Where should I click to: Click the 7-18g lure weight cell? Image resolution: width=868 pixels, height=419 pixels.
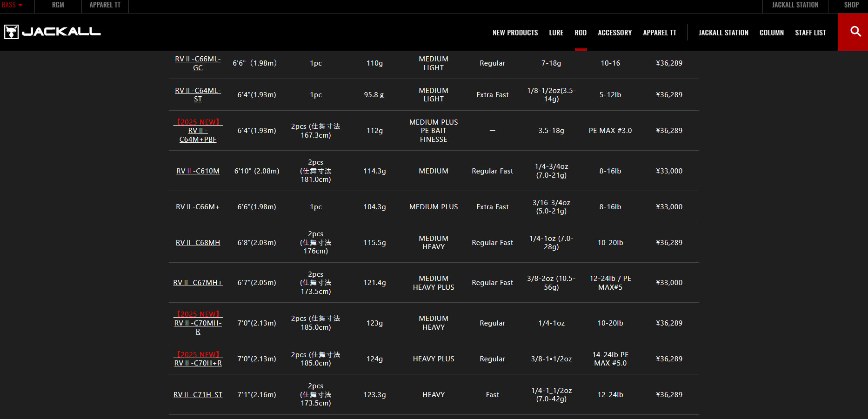coord(551,63)
